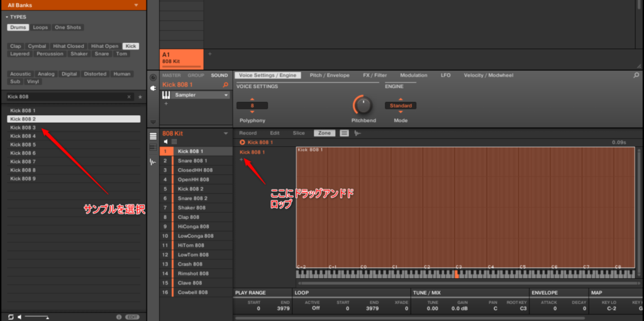Expand the All Banks dropdown

pyautogui.click(x=136, y=5)
